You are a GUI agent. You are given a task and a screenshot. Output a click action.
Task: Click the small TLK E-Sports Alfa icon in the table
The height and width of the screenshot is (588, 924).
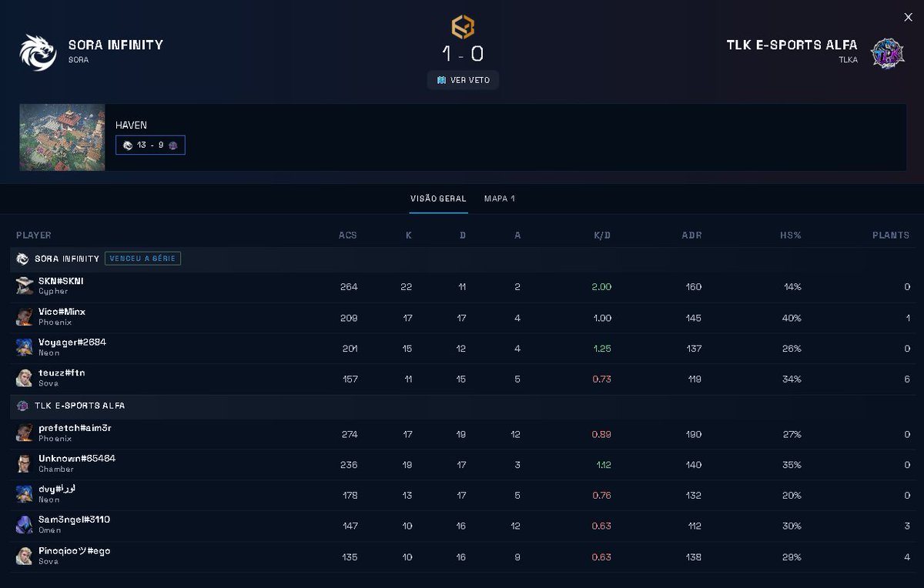point(22,406)
